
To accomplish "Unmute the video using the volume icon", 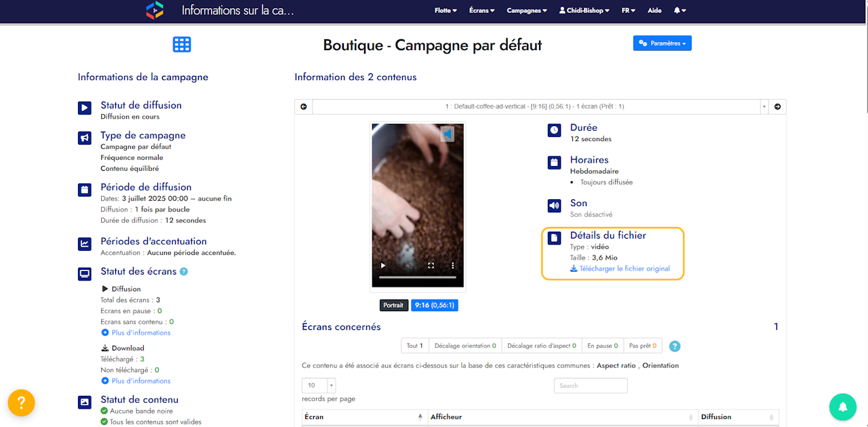I will 408,266.
